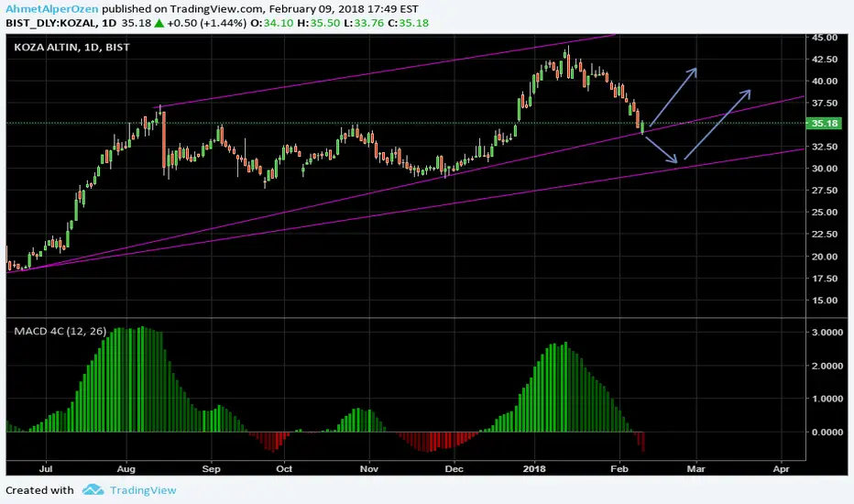The width and height of the screenshot is (854, 504).
Task: Click the 0.0000 MACD axis label
Action: [x=827, y=433]
